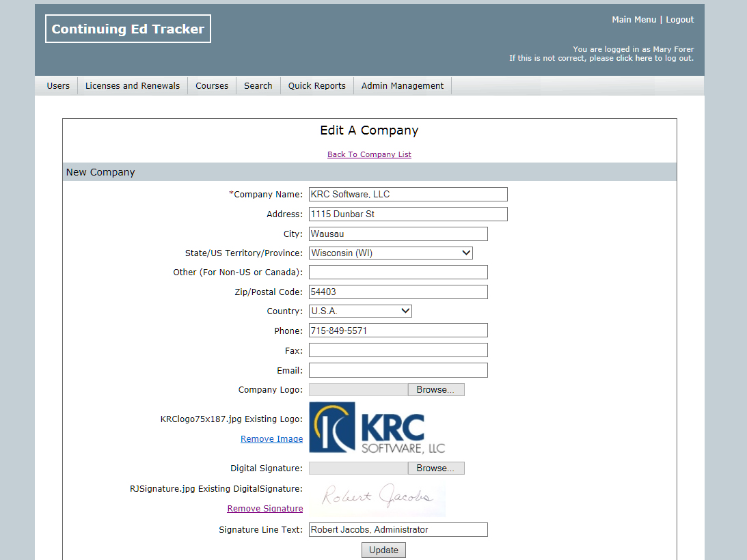Expand the Country dropdown
The width and height of the screenshot is (747, 560).
(x=360, y=311)
